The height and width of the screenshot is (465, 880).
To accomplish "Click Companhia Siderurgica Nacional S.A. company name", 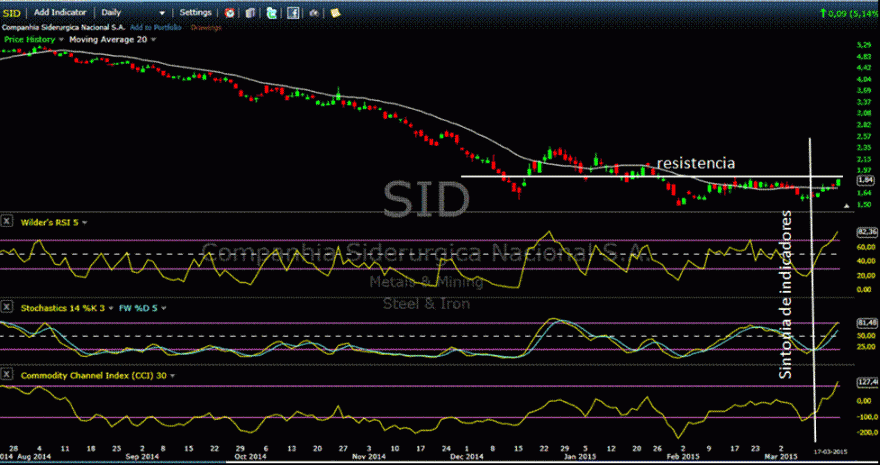I will (64, 27).
